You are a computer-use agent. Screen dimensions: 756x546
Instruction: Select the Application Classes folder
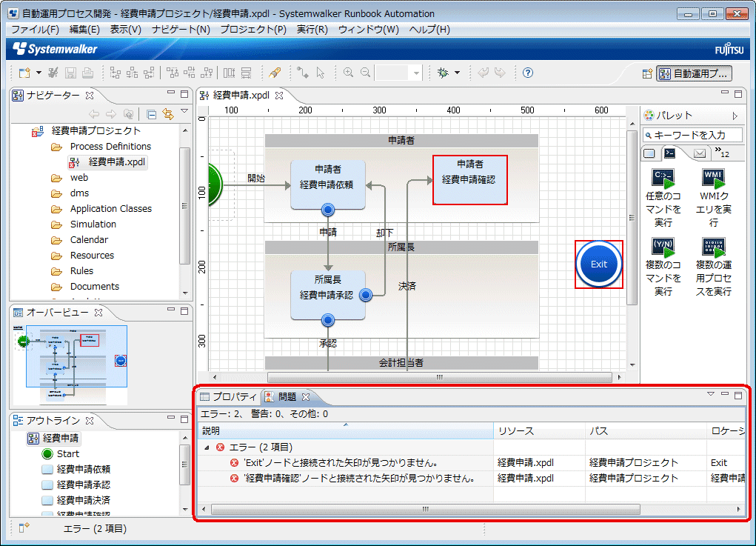tap(111, 209)
